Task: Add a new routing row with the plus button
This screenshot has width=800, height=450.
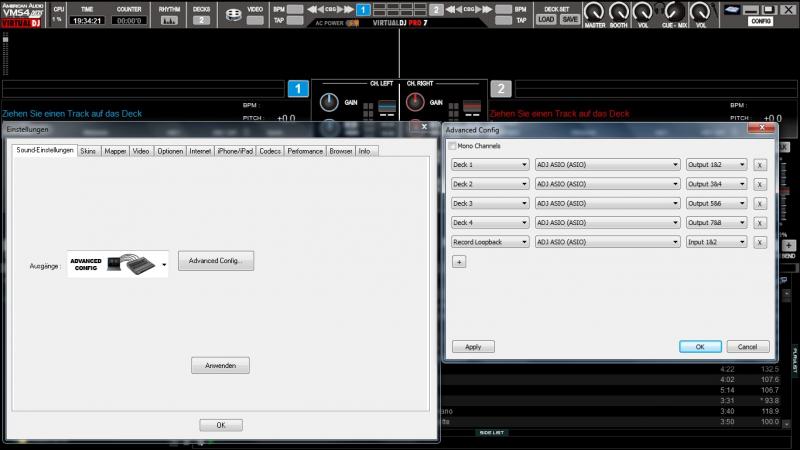Action: (x=459, y=261)
